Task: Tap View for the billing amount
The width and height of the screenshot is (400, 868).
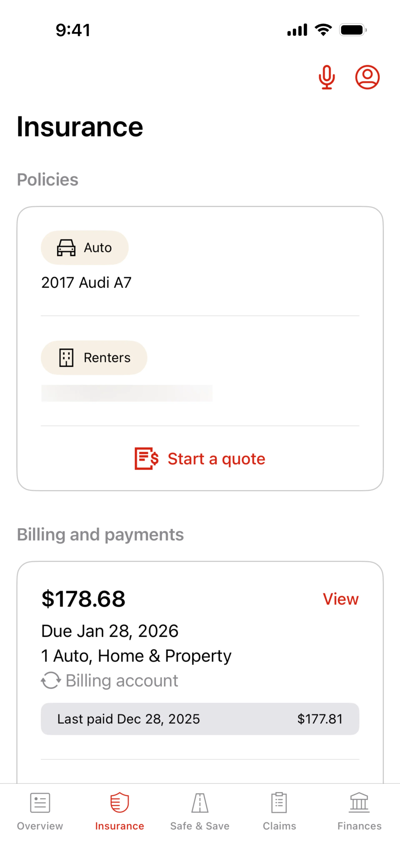Action: [340, 599]
